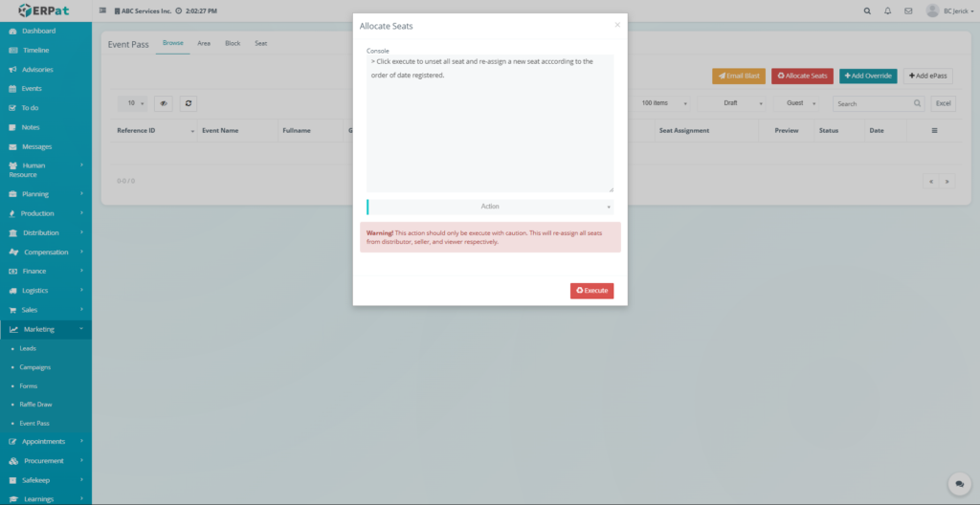Viewport: 980px width, 505px height.
Task: Expand the Logistics menu
Action: (x=46, y=291)
